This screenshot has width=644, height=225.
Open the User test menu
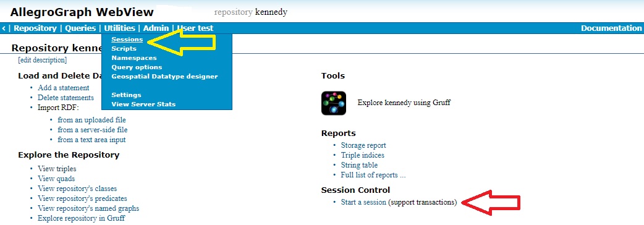point(195,28)
